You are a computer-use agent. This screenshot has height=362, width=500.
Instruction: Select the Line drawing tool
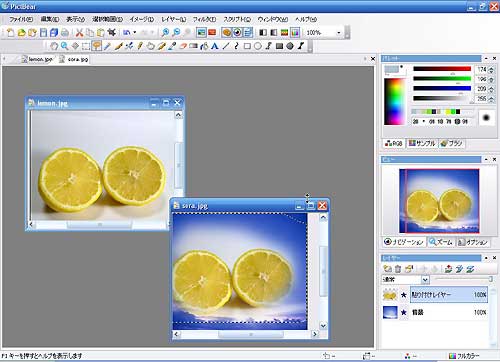point(226,46)
